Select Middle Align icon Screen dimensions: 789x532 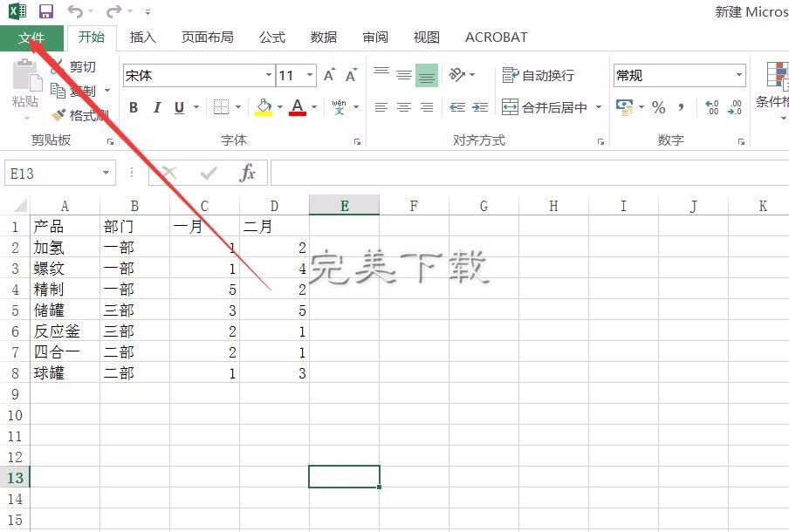[403, 75]
